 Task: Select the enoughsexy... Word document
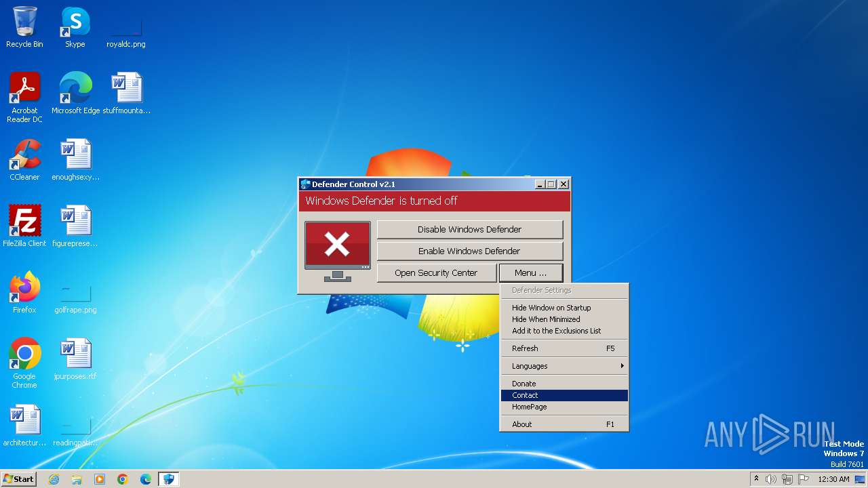coord(75,160)
